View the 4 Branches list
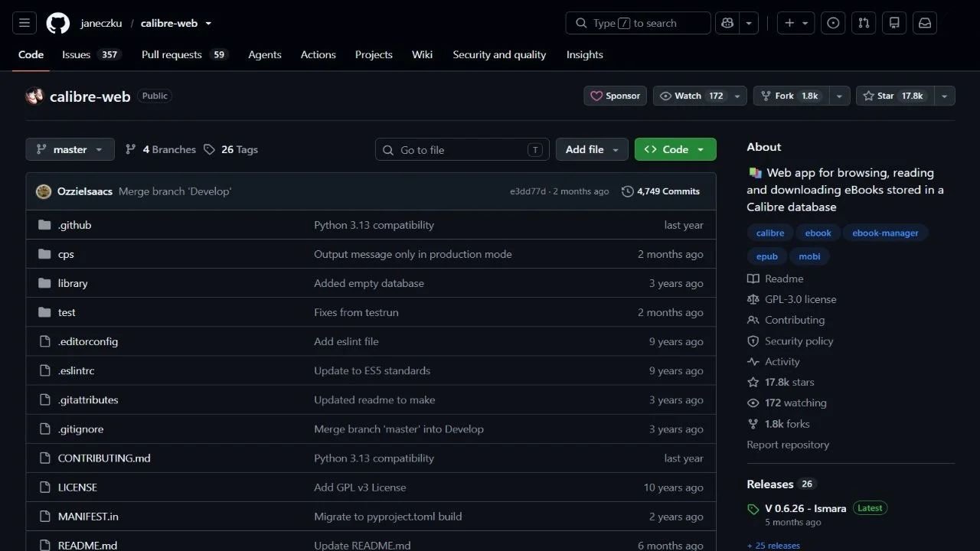 [161, 149]
